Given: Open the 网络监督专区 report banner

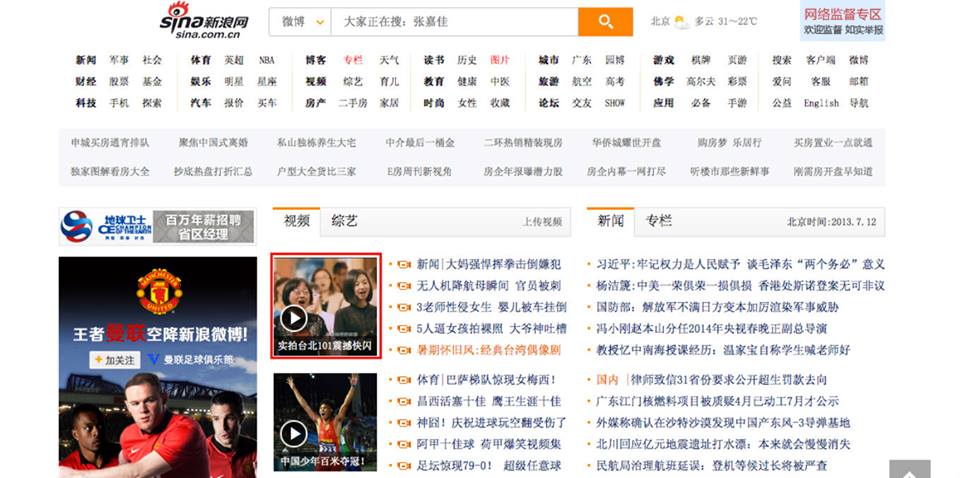Looking at the screenshot, I should (x=843, y=21).
